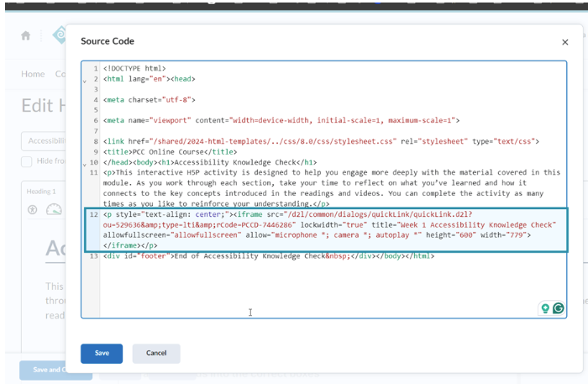This screenshot has height=384, width=588.
Task: Click the gauge icon in the editor toolbar
Action: point(54,209)
